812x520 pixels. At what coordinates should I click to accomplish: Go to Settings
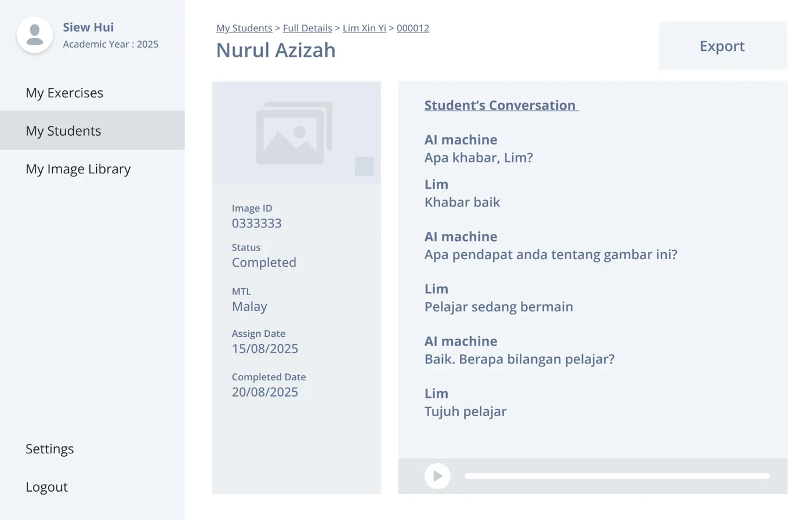pyautogui.click(x=50, y=449)
